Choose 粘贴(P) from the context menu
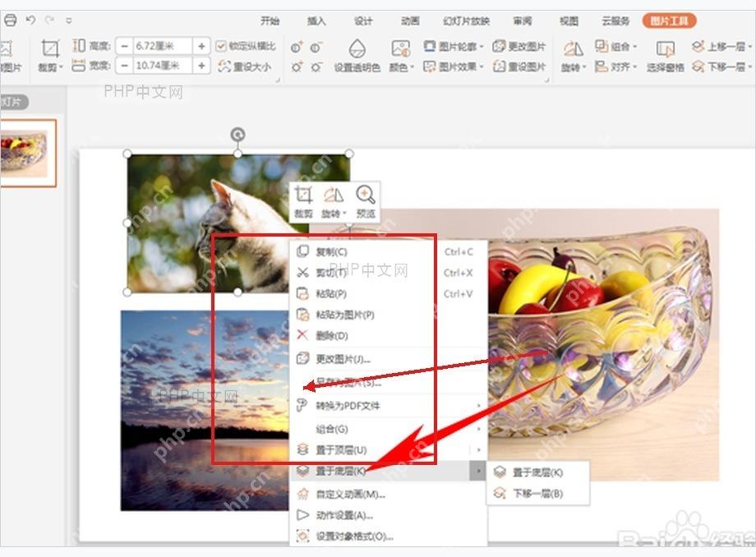 (388, 293)
